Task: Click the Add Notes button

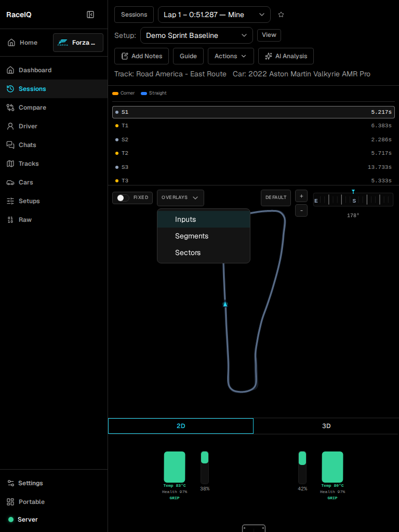Action: click(x=141, y=56)
